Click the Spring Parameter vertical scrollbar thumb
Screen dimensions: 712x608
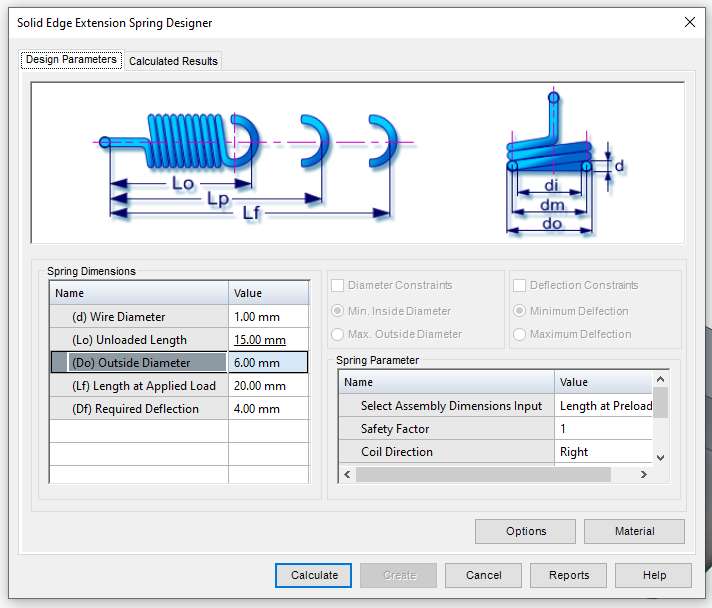[x=661, y=402]
